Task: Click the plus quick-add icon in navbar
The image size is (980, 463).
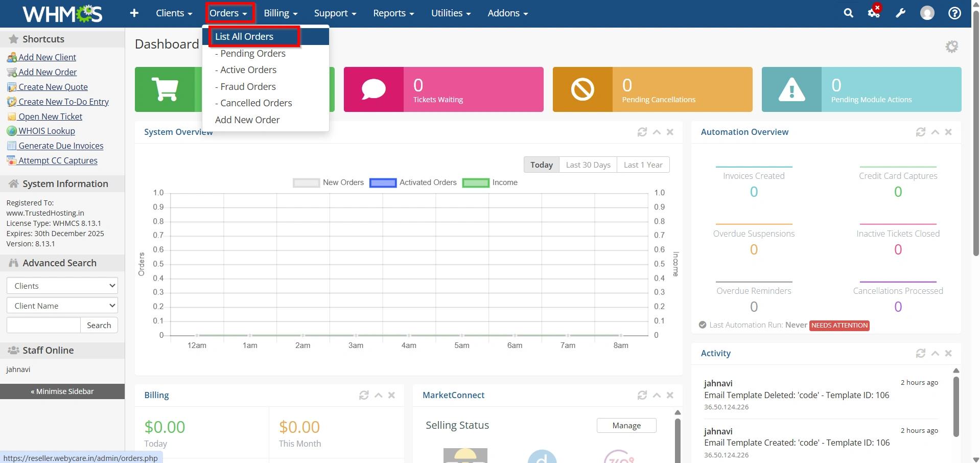Action: click(x=134, y=13)
